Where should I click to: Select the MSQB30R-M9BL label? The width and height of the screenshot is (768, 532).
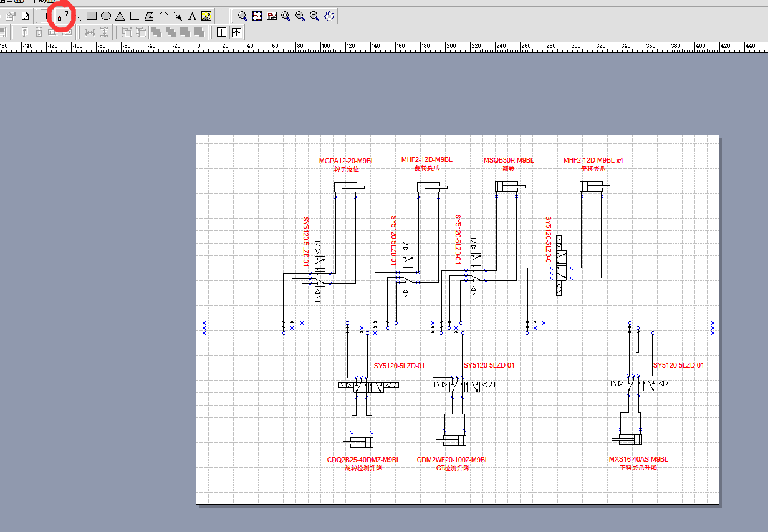pos(509,161)
